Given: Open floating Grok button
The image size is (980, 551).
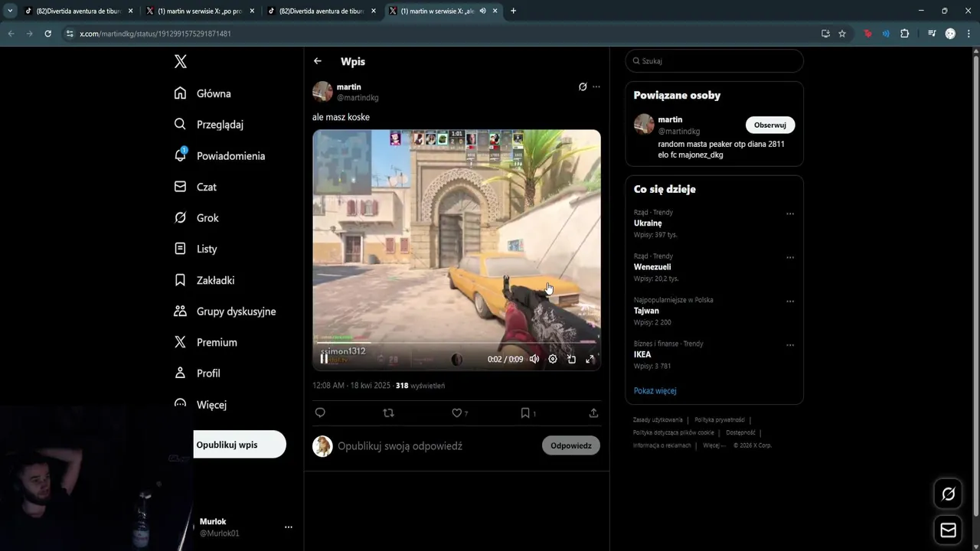Looking at the screenshot, I should (x=948, y=494).
